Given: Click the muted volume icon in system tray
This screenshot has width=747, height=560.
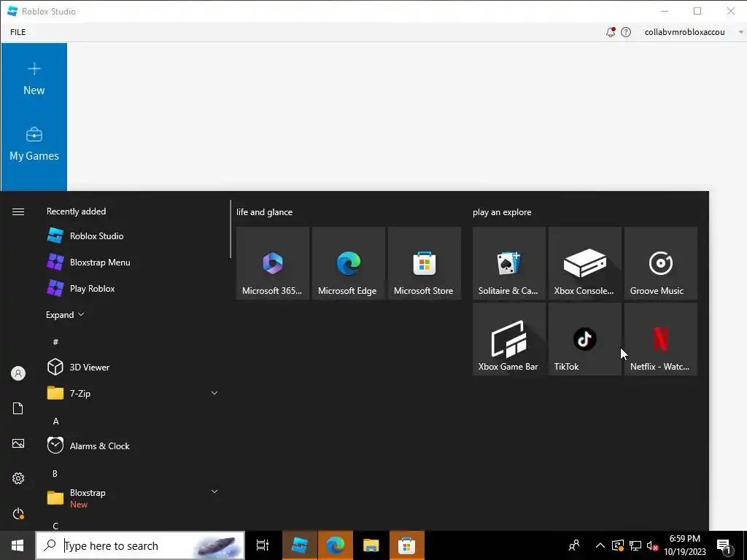Looking at the screenshot, I should coord(653,545).
